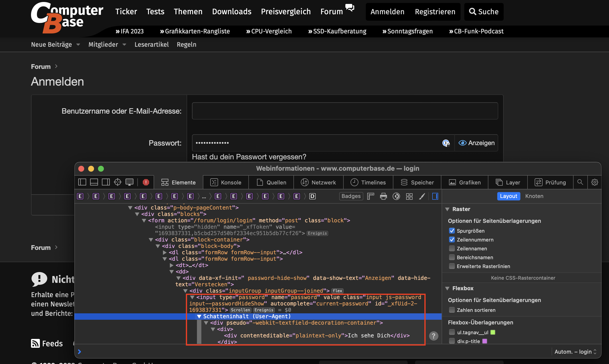Collapse the form element node
Image resolution: width=609 pixels, height=364 pixels.
[x=144, y=221]
